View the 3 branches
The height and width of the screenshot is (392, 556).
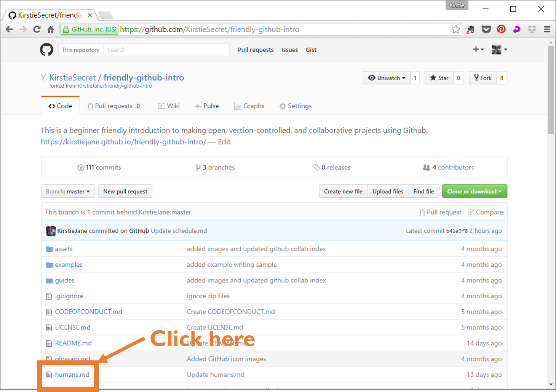215,167
